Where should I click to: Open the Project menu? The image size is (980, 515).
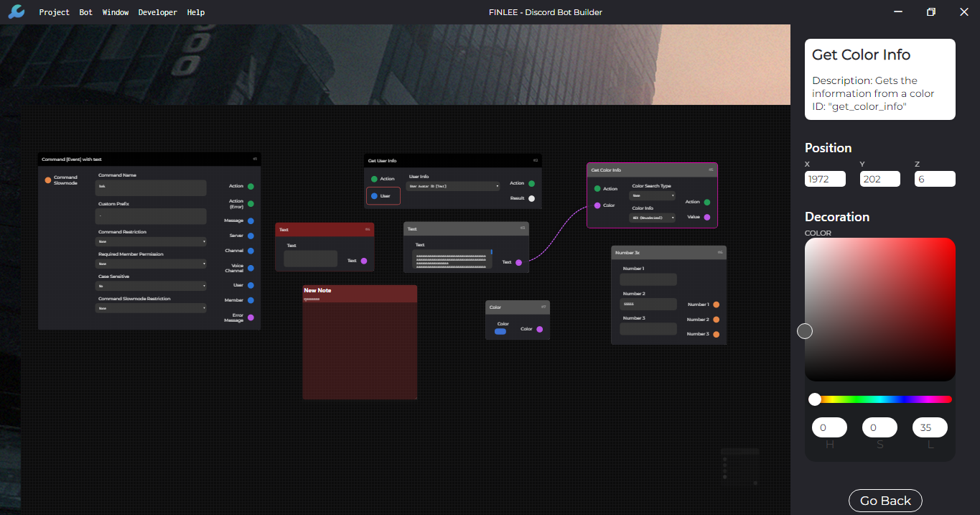pyautogui.click(x=55, y=12)
